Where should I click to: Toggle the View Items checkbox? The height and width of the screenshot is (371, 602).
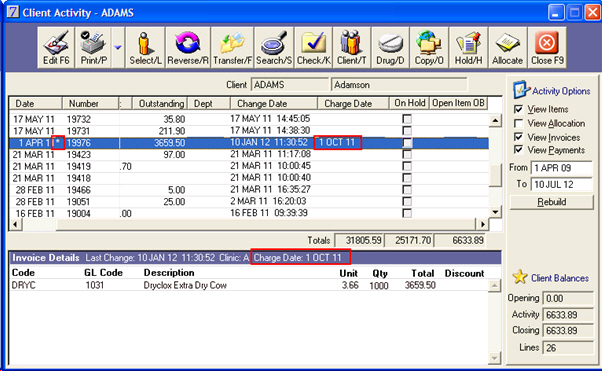pos(518,109)
